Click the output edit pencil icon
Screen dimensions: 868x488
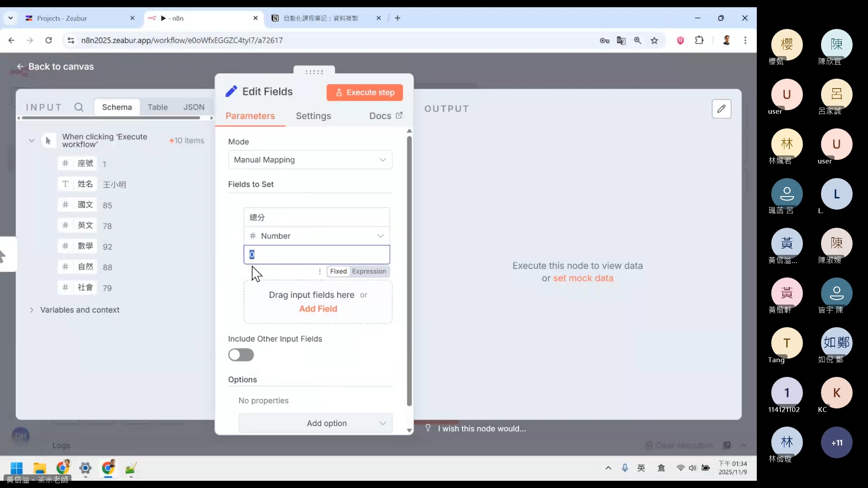(x=721, y=109)
